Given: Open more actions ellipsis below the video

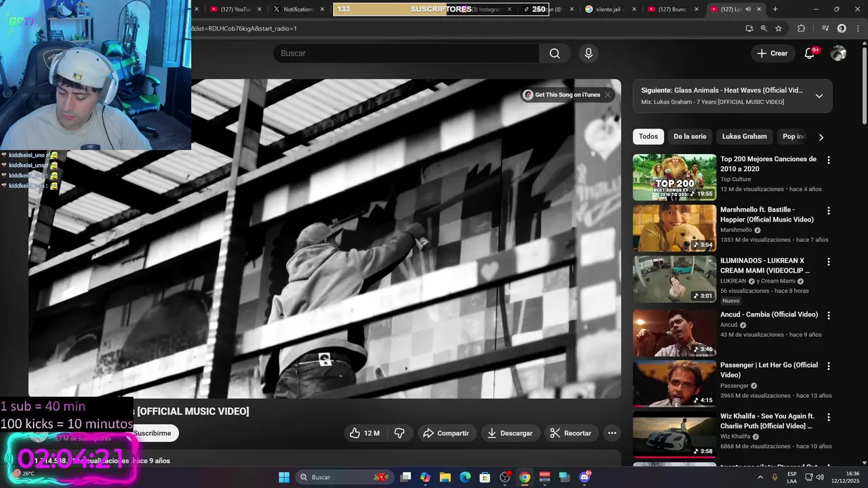Looking at the screenshot, I should point(612,433).
